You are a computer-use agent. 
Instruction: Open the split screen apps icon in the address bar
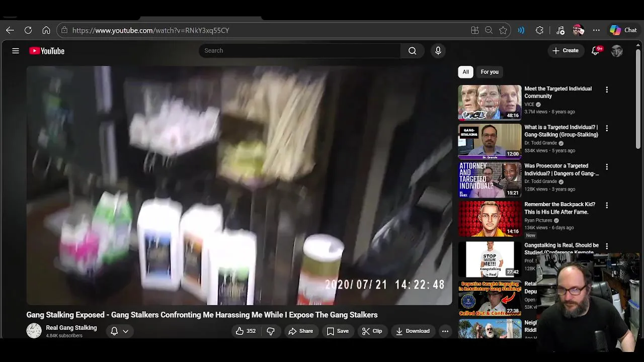point(474,30)
